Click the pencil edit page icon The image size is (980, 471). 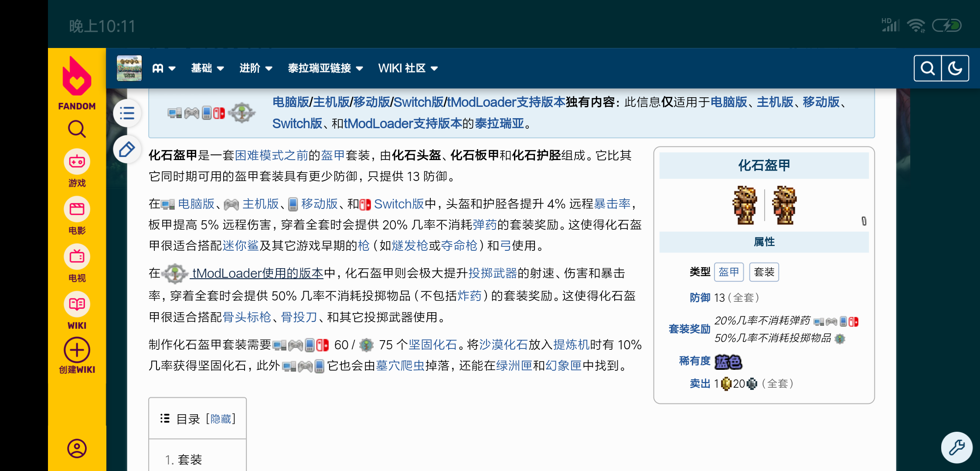pyautogui.click(x=127, y=150)
